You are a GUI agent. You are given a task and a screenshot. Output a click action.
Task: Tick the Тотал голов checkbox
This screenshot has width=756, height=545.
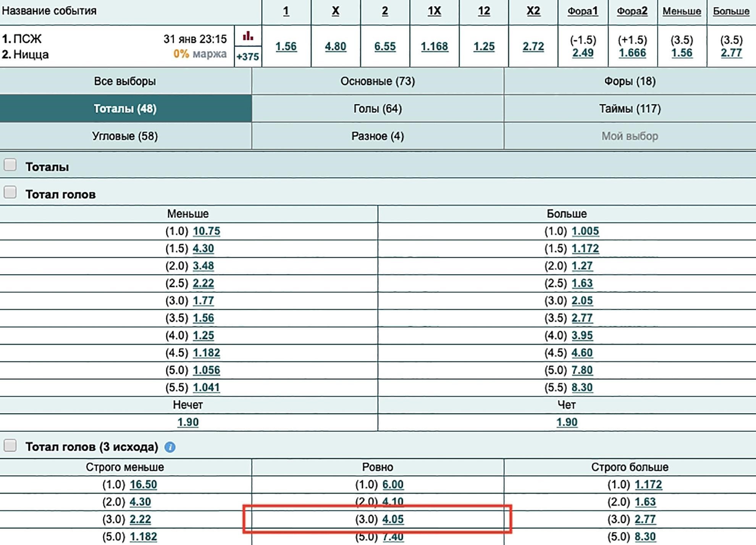click(10, 192)
